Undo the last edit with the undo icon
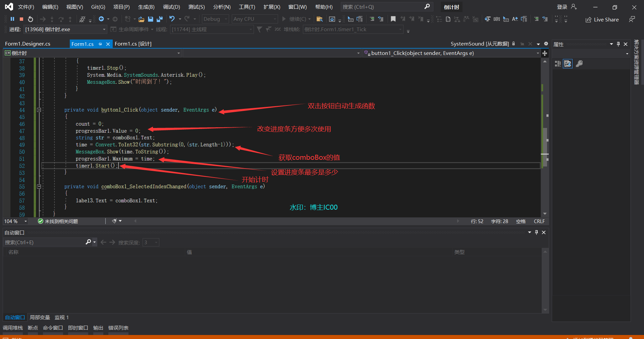Viewport: 644px width, 339px height. (x=172, y=19)
